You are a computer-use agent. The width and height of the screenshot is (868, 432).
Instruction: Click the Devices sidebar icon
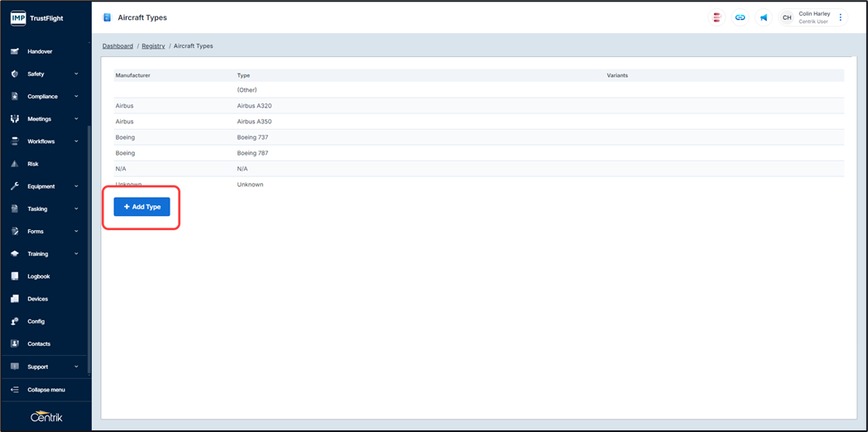coord(15,299)
